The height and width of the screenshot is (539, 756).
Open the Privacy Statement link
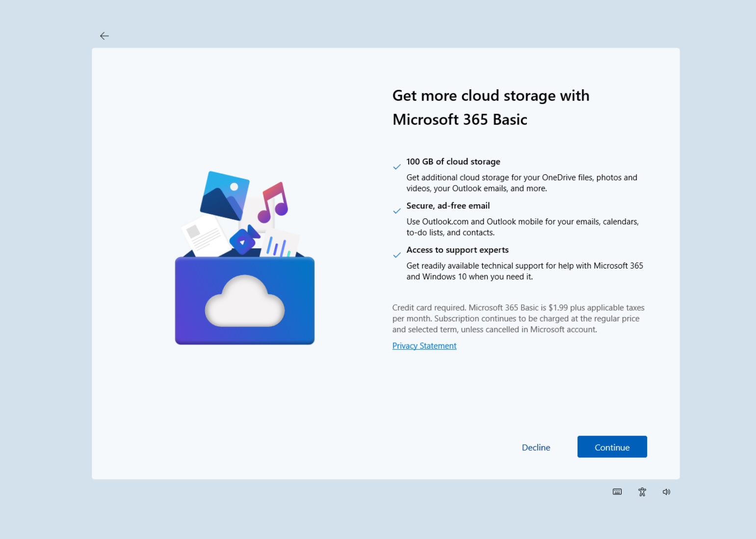[424, 346]
